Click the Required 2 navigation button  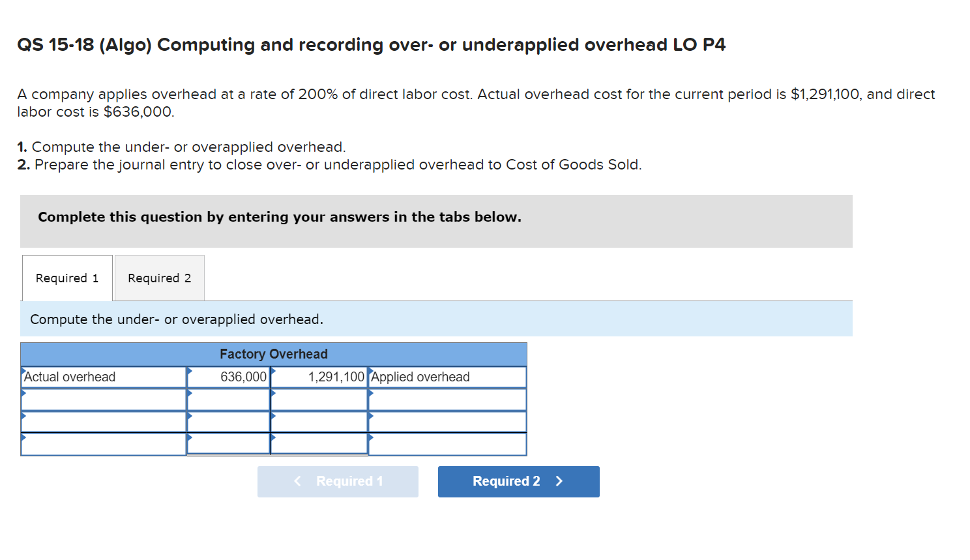tap(518, 481)
